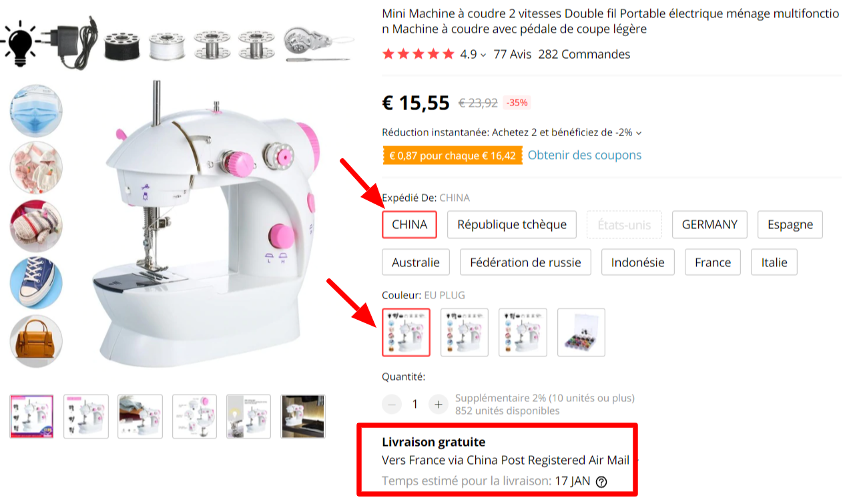Expand the 4.9 rating dropdown arrow
Image resolution: width=859 pixels, height=504 pixels.
[483, 55]
